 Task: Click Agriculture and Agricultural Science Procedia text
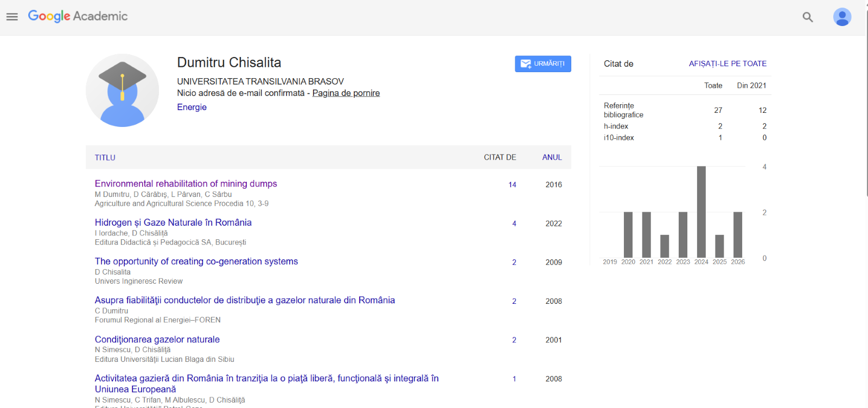(182, 203)
